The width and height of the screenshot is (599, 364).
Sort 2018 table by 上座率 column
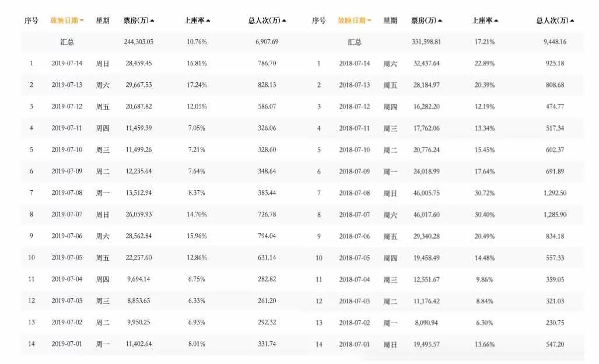click(485, 20)
